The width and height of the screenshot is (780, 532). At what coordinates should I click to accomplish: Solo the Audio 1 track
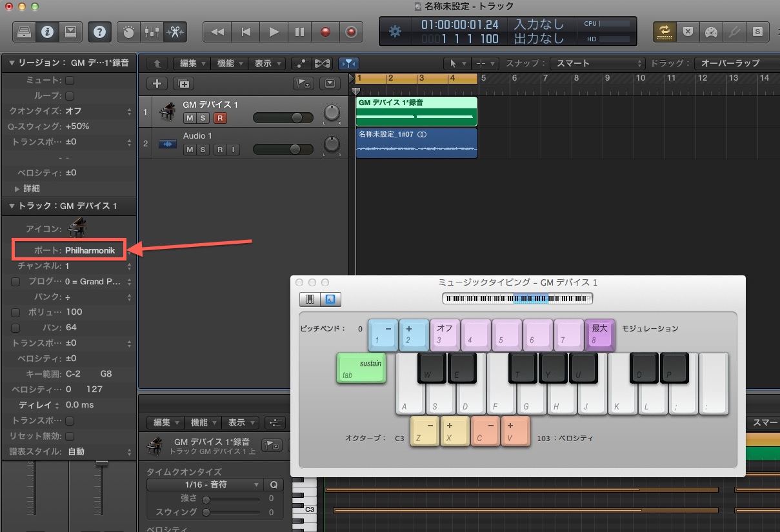tap(203, 150)
